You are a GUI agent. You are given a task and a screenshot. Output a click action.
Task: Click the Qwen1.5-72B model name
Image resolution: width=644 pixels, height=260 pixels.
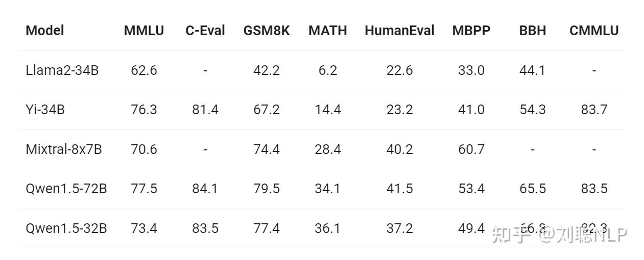point(66,189)
